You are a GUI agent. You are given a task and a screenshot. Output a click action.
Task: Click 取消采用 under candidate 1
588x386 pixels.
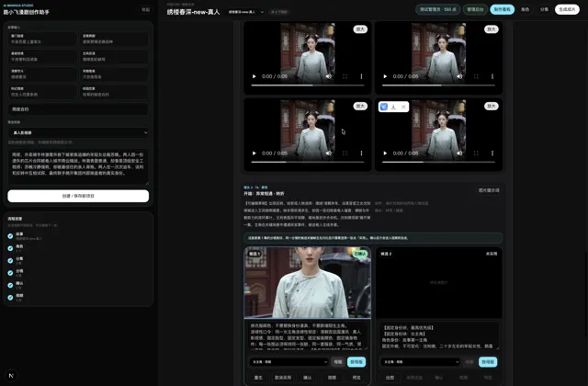tap(283, 378)
